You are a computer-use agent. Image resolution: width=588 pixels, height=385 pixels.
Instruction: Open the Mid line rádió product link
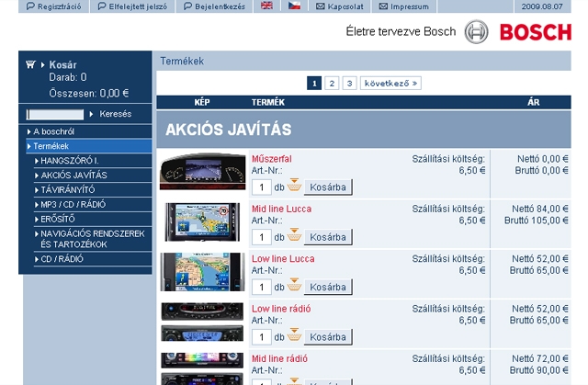[279, 358]
